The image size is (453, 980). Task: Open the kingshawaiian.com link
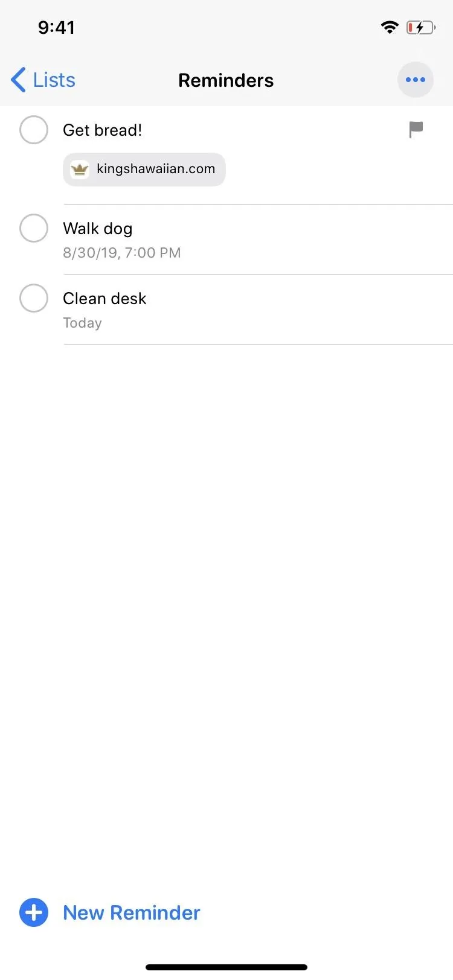pyautogui.click(x=144, y=170)
